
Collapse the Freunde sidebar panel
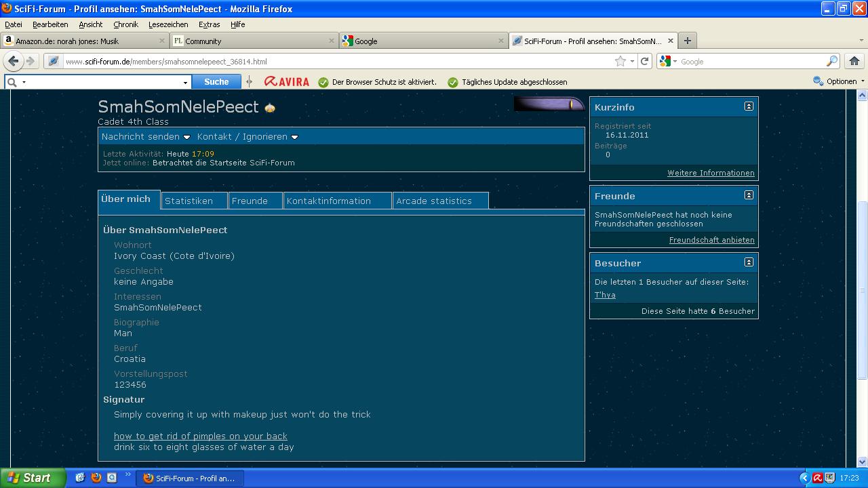pos(749,195)
